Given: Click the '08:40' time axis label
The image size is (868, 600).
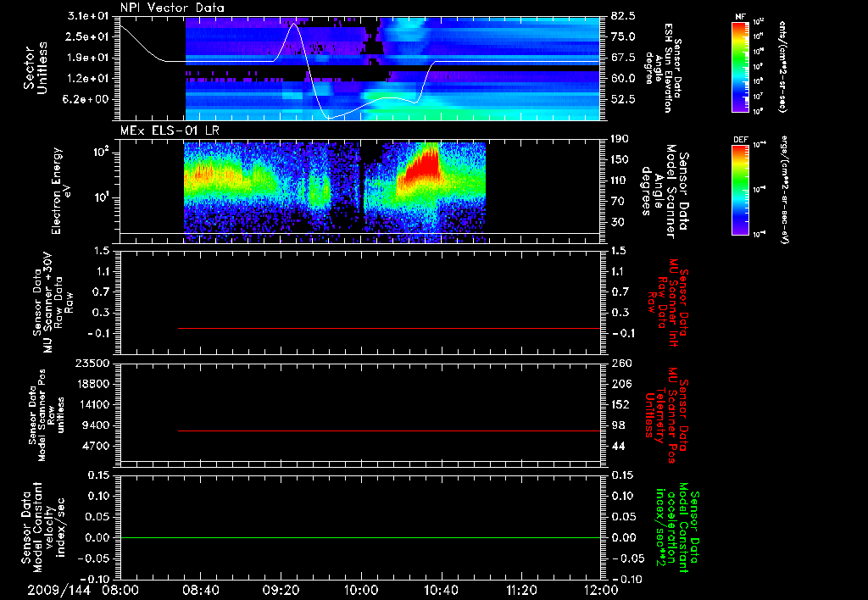Looking at the screenshot, I should click(200, 590).
